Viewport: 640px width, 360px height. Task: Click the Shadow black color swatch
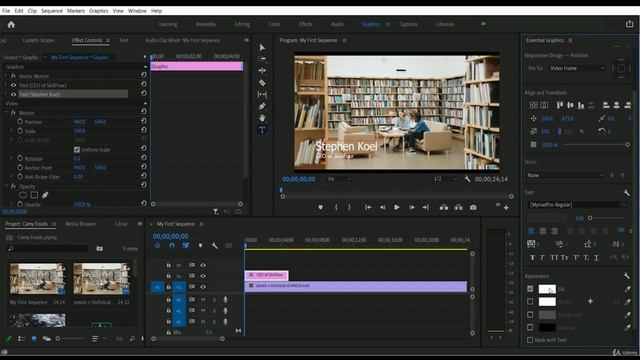coord(547,327)
